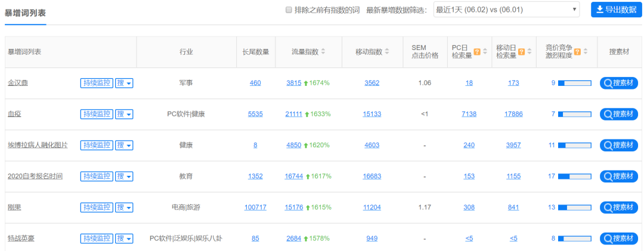This screenshot has width=644, height=251.
Task: Click mobile index 949
Action: pos(371,238)
